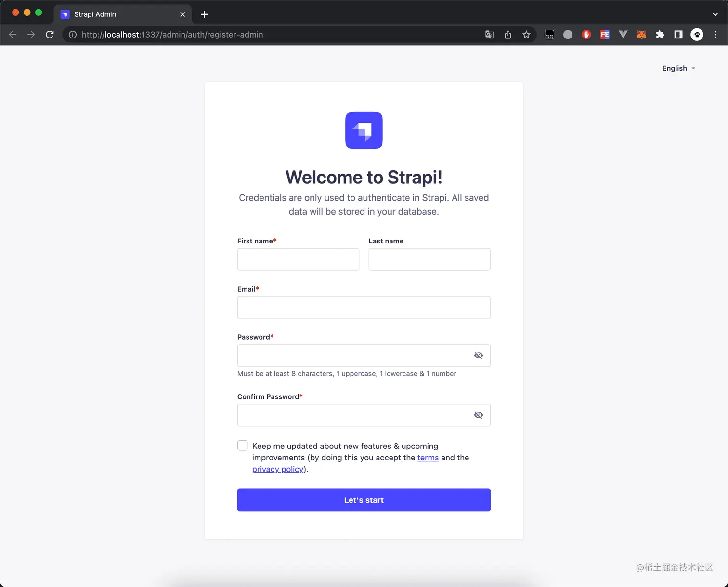Close the Strapi Admin tab

coord(182,14)
